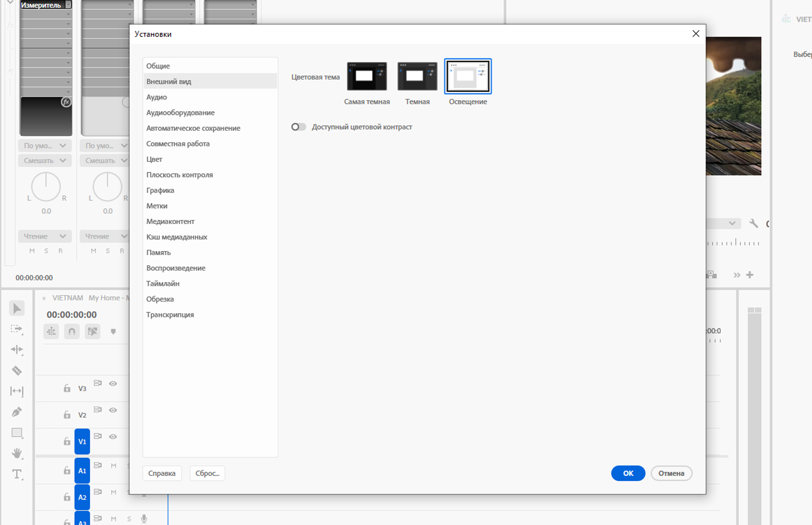812x525 pixels.
Task: Select the Rectangle tool
Action: (17, 433)
